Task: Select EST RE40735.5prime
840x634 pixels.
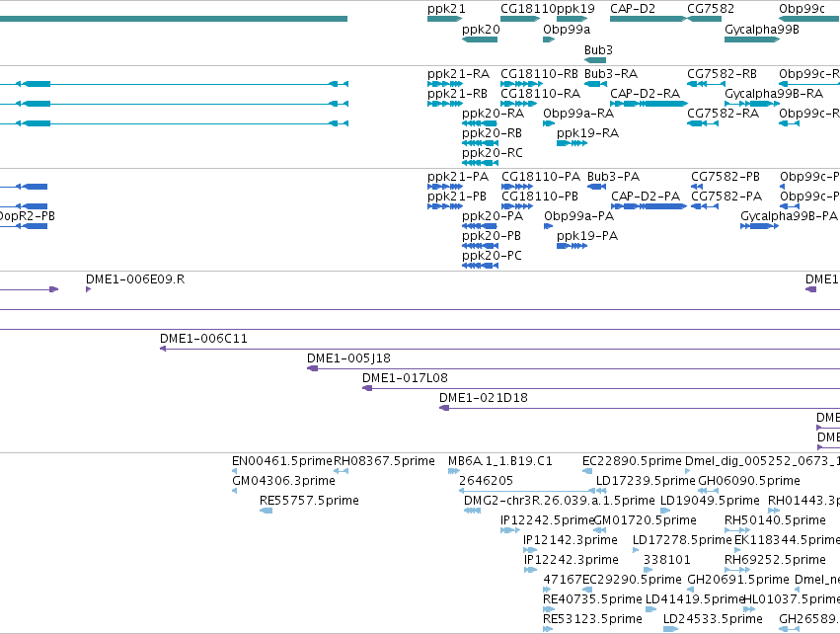Action: pyautogui.click(x=549, y=610)
